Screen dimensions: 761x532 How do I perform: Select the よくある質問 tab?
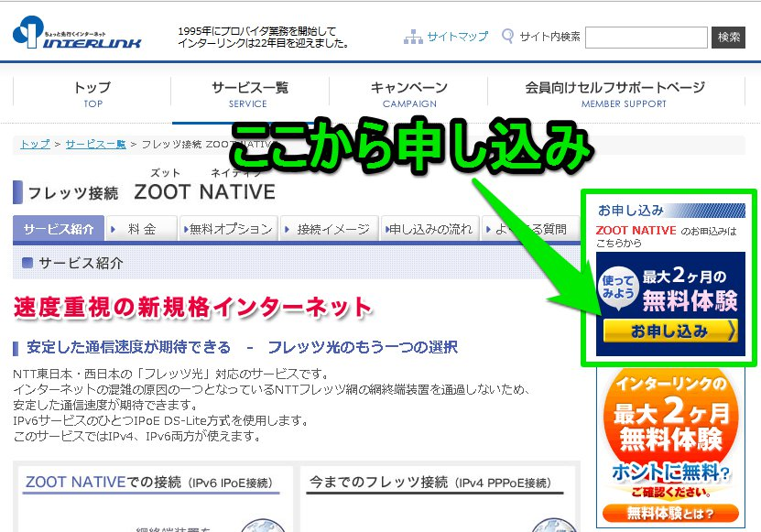pyautogui.click(x=530, y=229)
